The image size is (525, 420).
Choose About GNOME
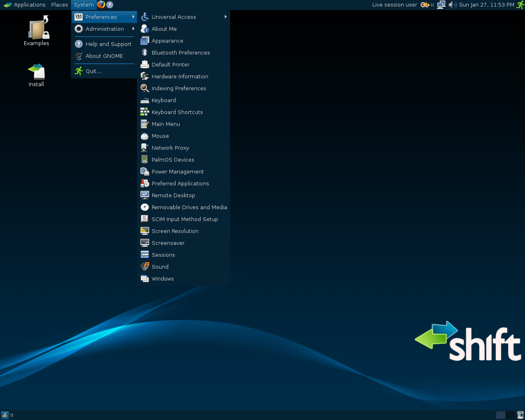tap(104, 56)
